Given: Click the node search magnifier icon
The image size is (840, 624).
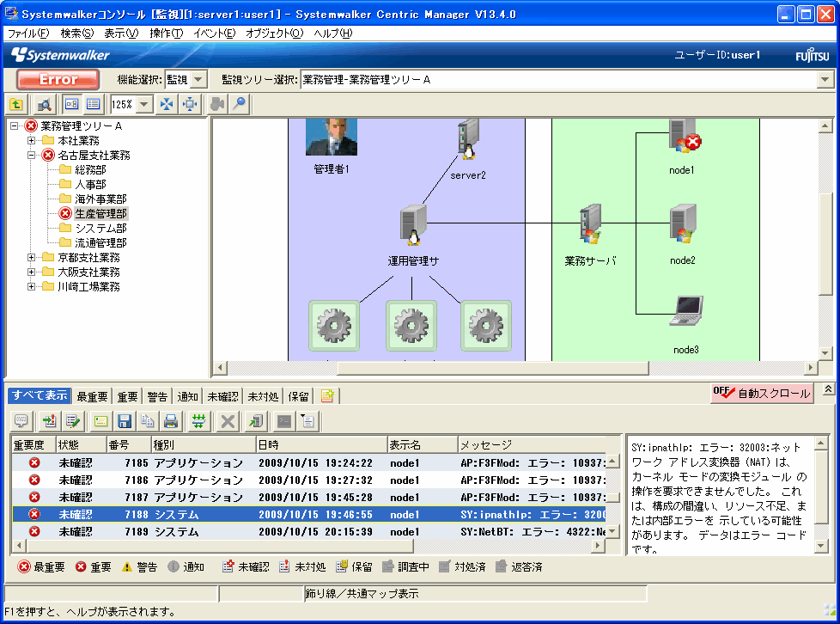Looking at the screenshot, I should pos(45,104).
